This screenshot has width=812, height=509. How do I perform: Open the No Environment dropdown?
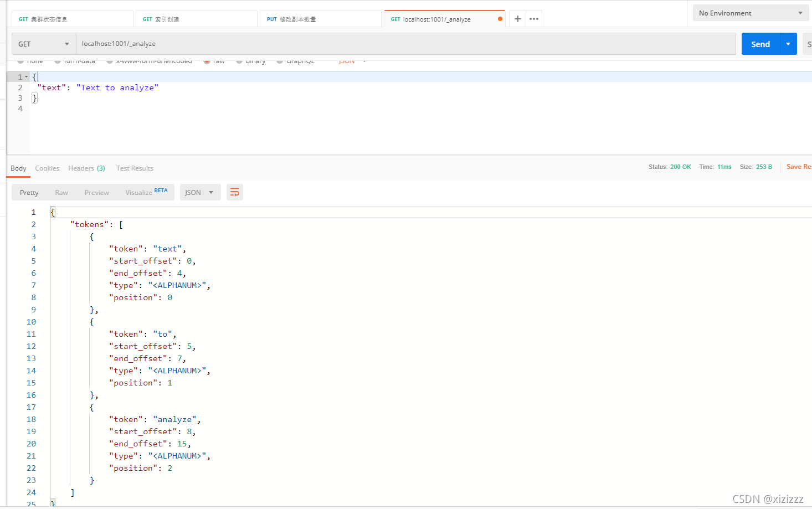pyautogui.click(x=751, y=13)
